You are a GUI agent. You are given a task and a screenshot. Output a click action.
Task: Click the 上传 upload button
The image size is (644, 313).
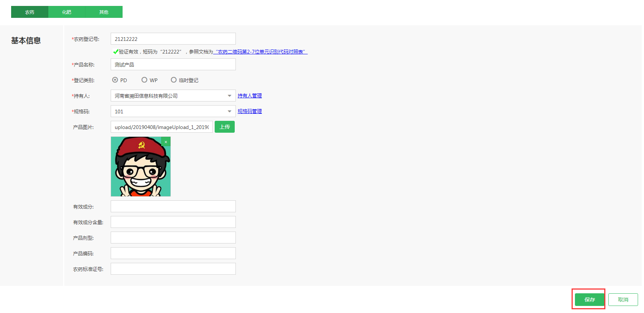tap(225, 127)
